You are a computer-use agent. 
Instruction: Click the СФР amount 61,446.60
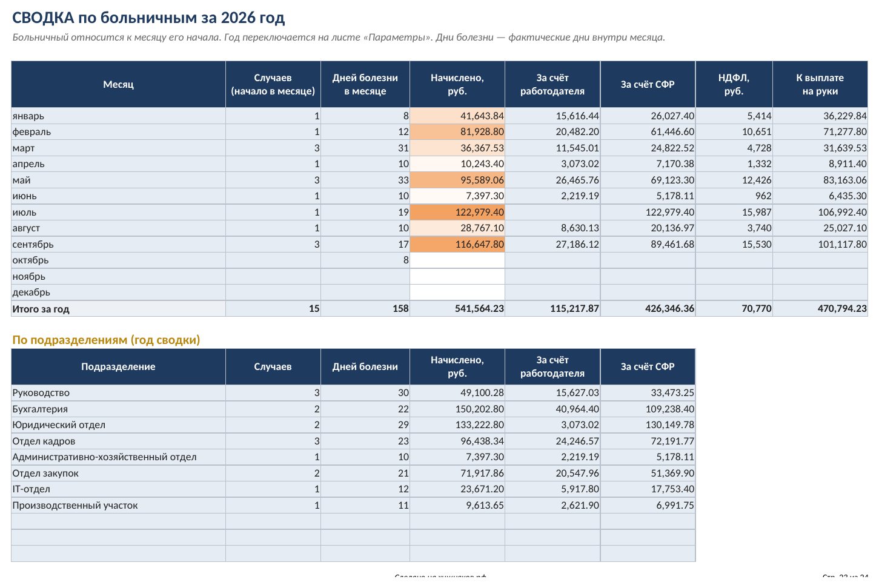pos(648,131)
